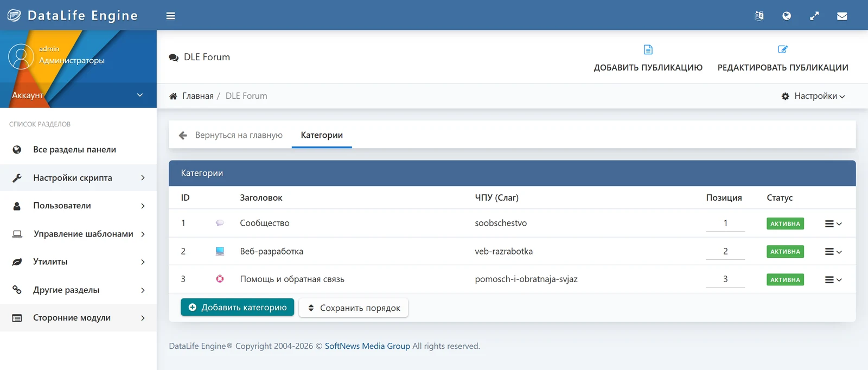
Task: Click the Веб-разработка category monitor icon
Action: [x=220, y=251]
